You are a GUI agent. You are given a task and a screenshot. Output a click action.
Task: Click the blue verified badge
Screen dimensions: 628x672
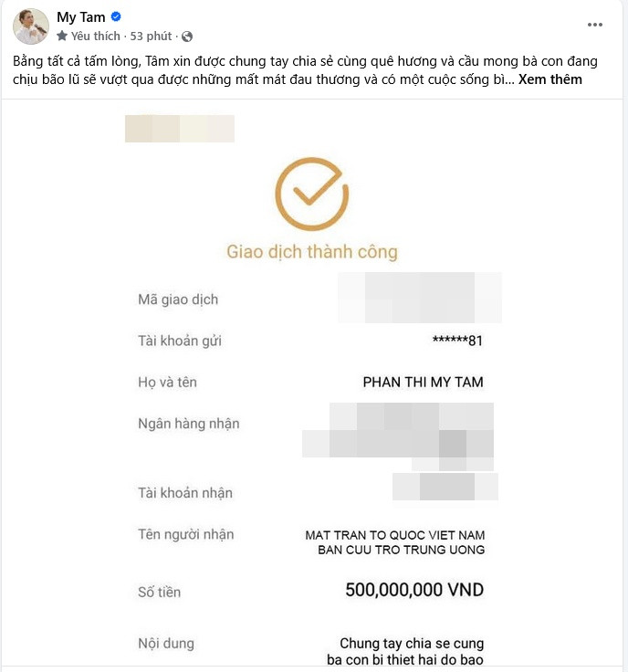[116, 17]
